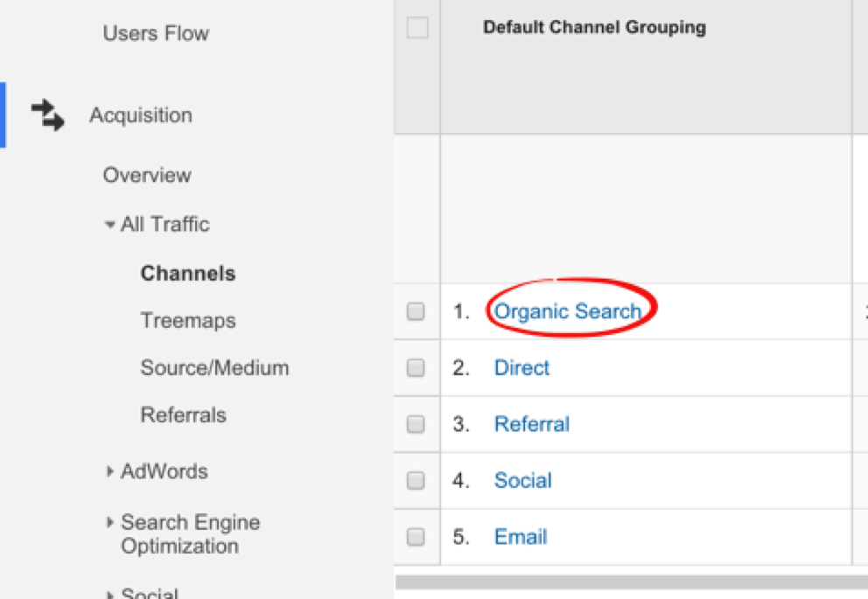
Task: Open the Direct channel report
Action: click(x=521, y=367)
